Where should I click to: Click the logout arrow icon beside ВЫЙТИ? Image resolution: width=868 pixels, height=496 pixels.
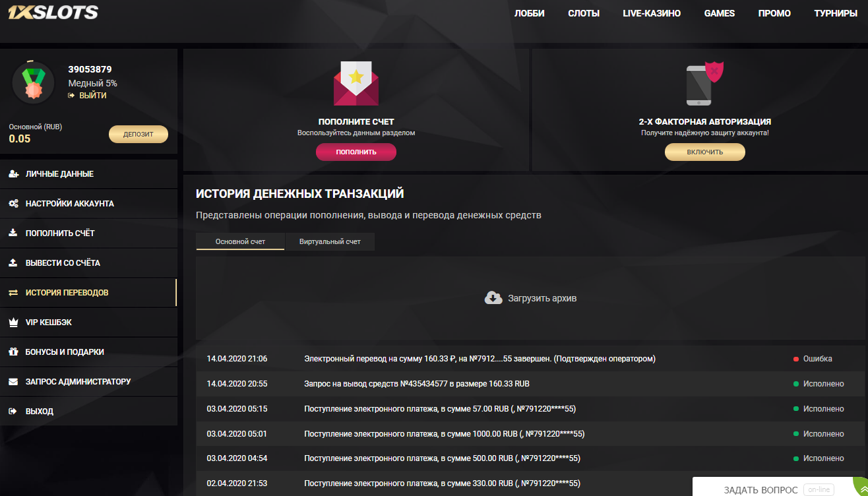[71, 96]
